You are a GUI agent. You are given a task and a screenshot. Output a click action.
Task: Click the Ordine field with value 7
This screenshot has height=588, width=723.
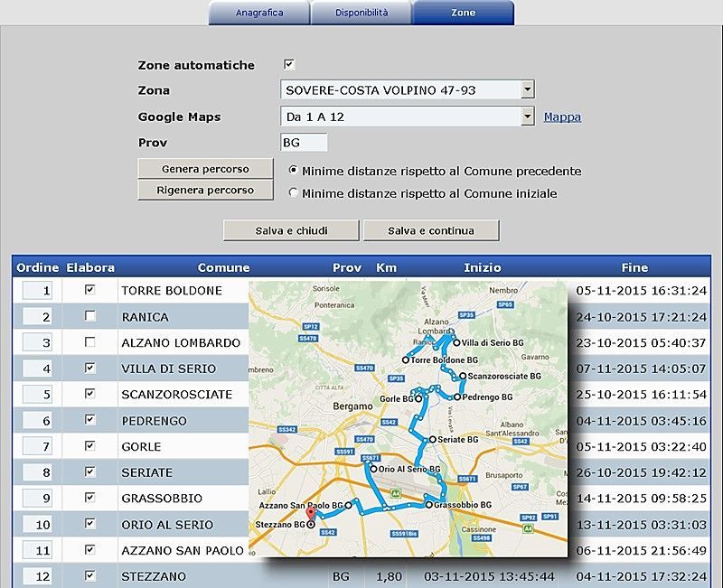coord(37,446)
